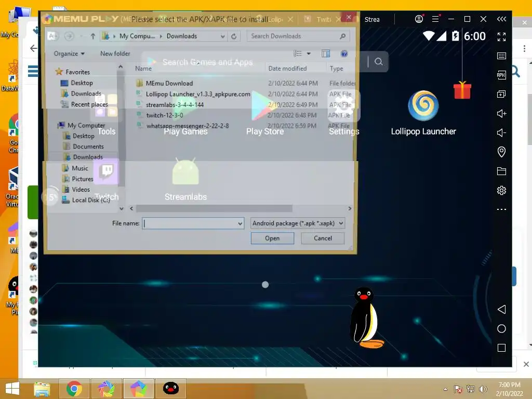Open MEmu account profile icon
532x399 pixels.
tap(419, 19)
